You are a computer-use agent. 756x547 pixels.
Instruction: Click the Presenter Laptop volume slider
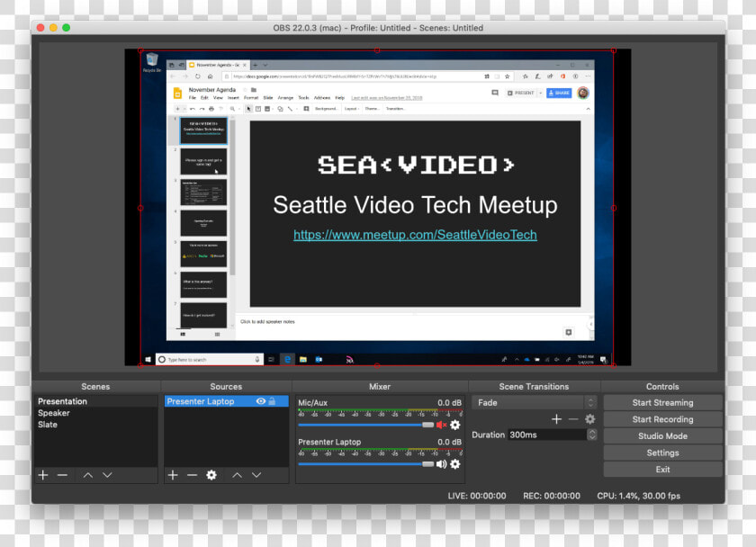(366, 464)
